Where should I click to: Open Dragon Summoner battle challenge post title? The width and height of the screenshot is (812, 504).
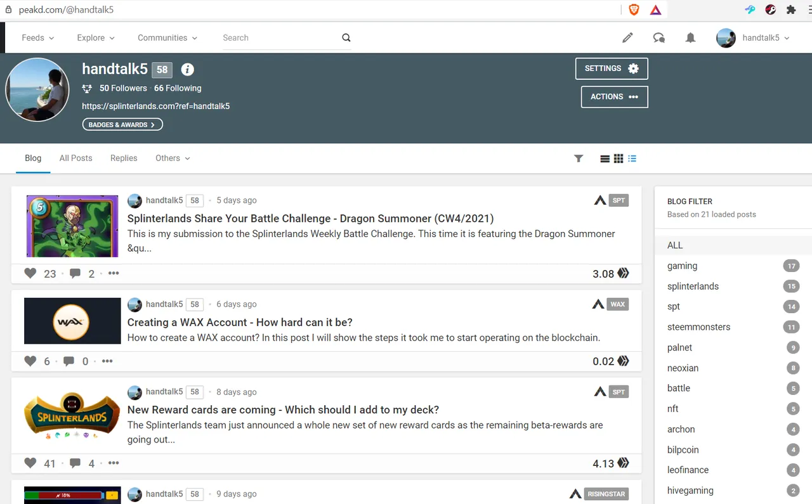(310, 219)
